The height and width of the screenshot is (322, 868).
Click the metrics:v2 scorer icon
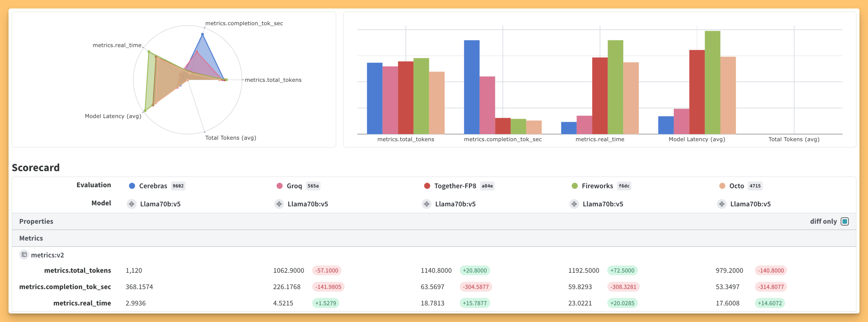pos(24,255)
